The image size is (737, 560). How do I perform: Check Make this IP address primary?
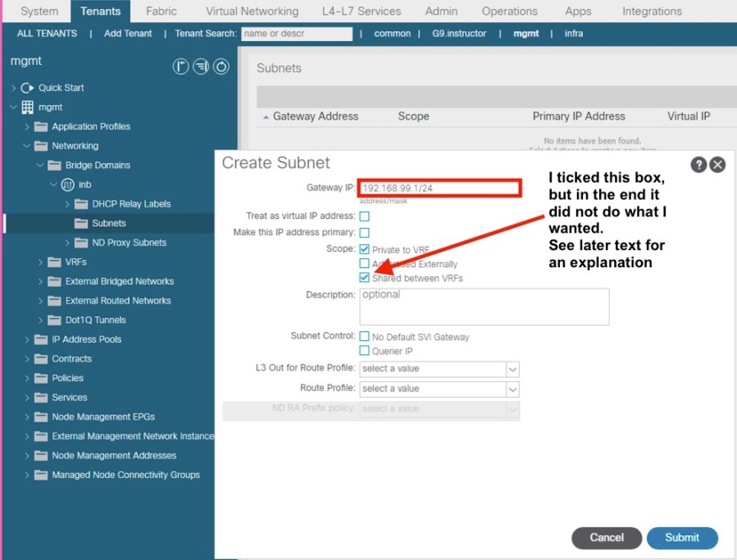pos(364,233)
